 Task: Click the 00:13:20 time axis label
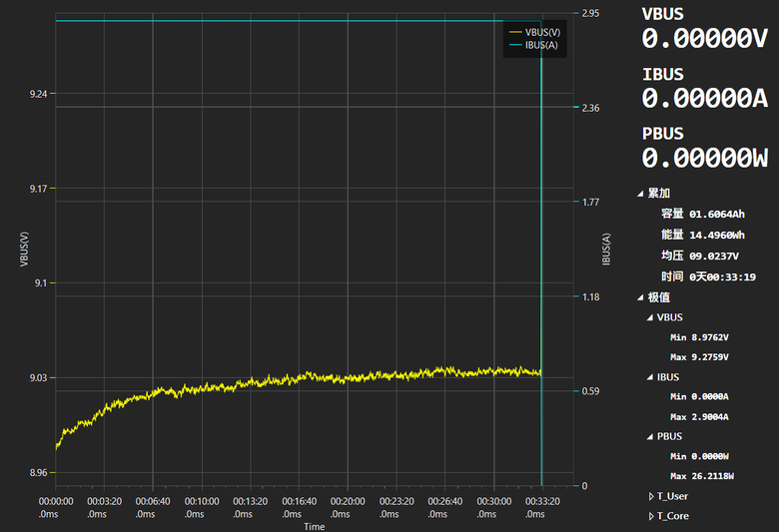251,507
